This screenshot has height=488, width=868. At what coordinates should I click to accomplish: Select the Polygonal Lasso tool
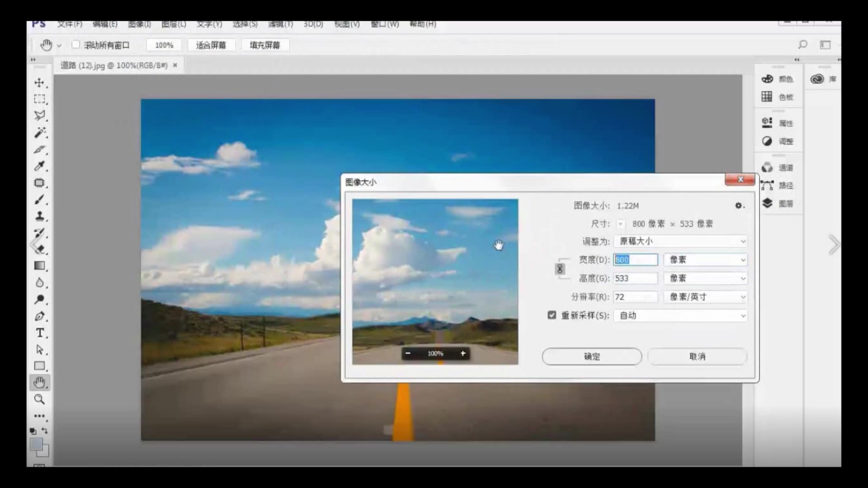40,116
